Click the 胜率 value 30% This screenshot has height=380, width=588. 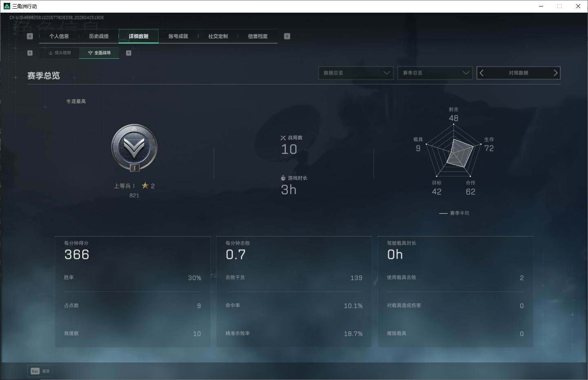coord(195,278)
